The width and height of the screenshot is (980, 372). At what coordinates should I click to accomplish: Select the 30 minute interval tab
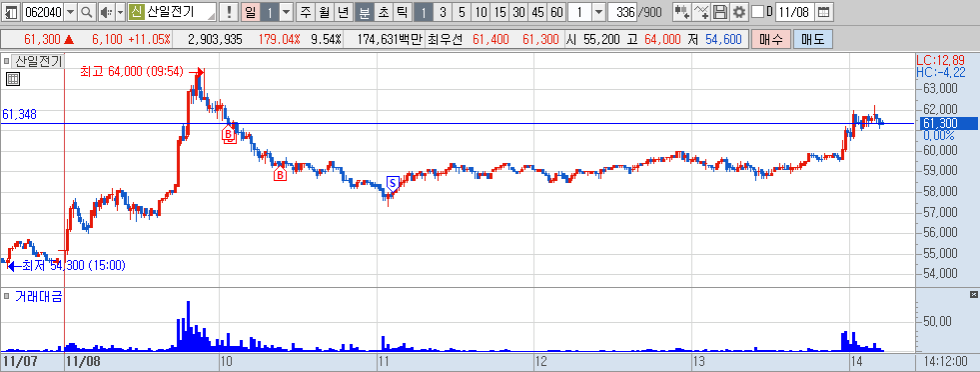(x=518, y=12)
